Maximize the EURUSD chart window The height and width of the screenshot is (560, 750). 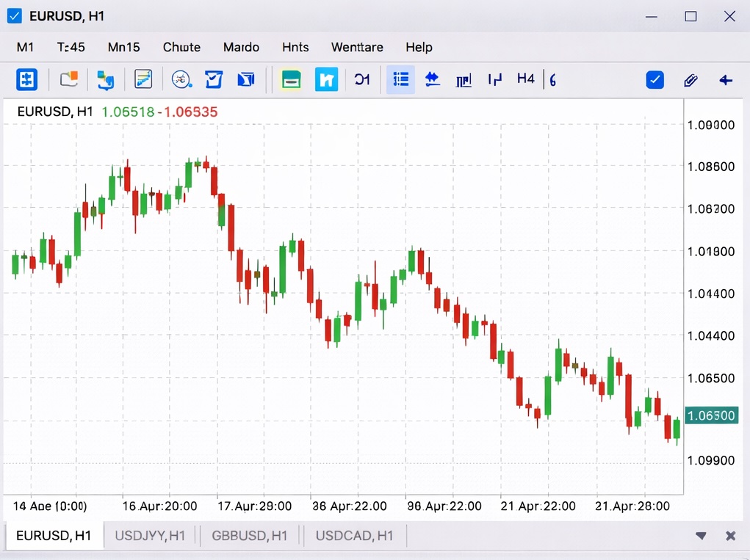tap(690, 17)
